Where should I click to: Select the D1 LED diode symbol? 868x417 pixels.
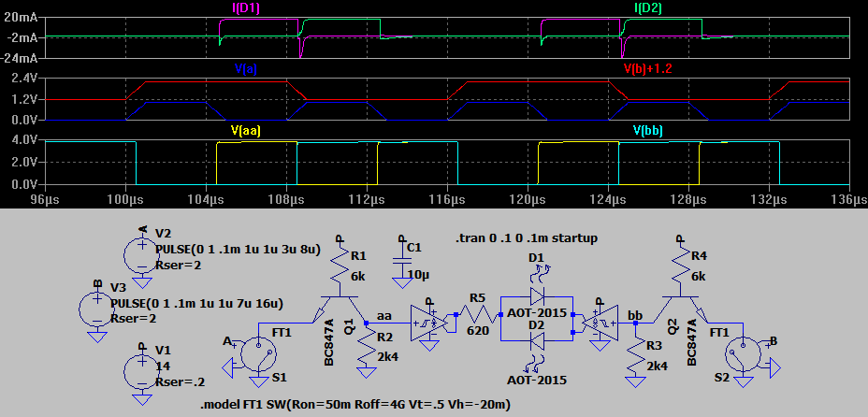[537, 293]
